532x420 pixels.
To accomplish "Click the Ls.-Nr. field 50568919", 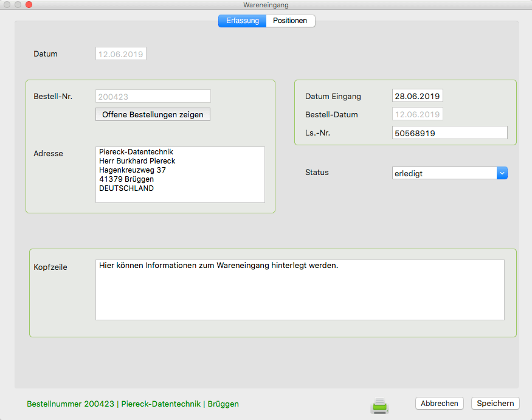I will (x=449, y=133).
